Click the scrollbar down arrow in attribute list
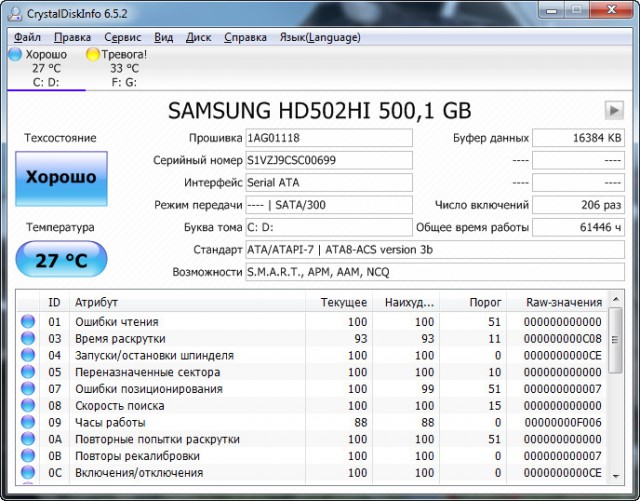Image resolution: width=640 pixels, height=501 pixels. [616, 476]
